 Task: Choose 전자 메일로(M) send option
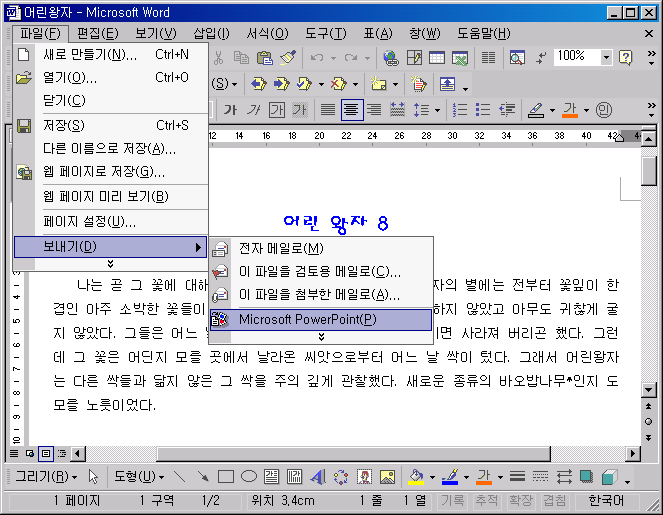tap(321, 248)
